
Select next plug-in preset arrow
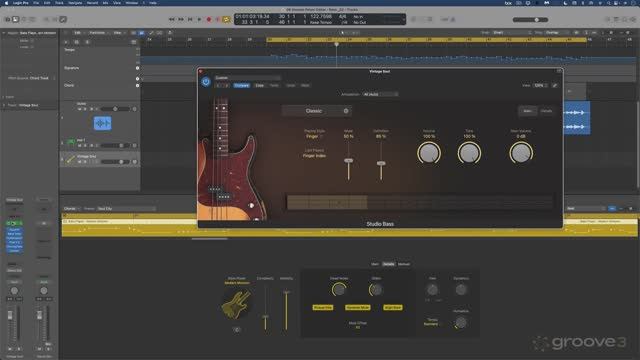point(227,85)
